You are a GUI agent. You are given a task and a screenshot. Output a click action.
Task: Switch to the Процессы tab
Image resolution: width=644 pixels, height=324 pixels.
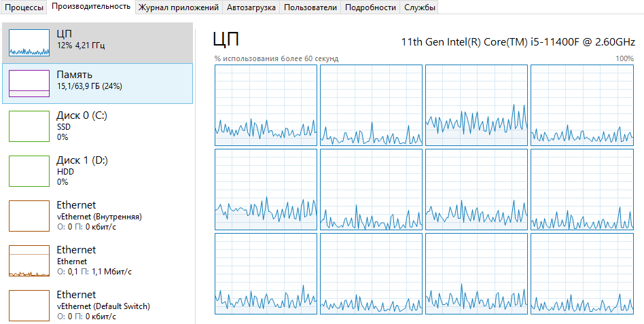coord(24,7)
